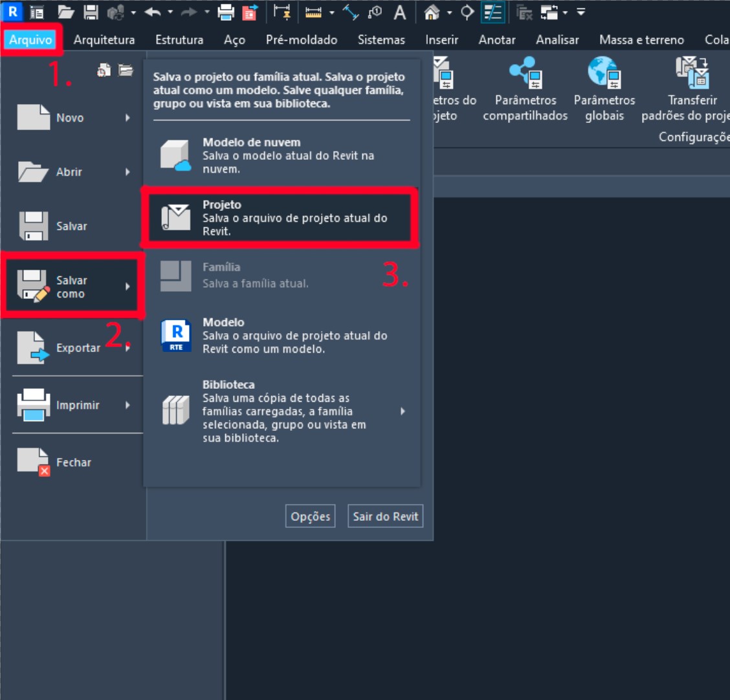This screenshot has height=700, width=730.
Task: Switch to the Inserir ribbon tab
Action: click(442, 39)
